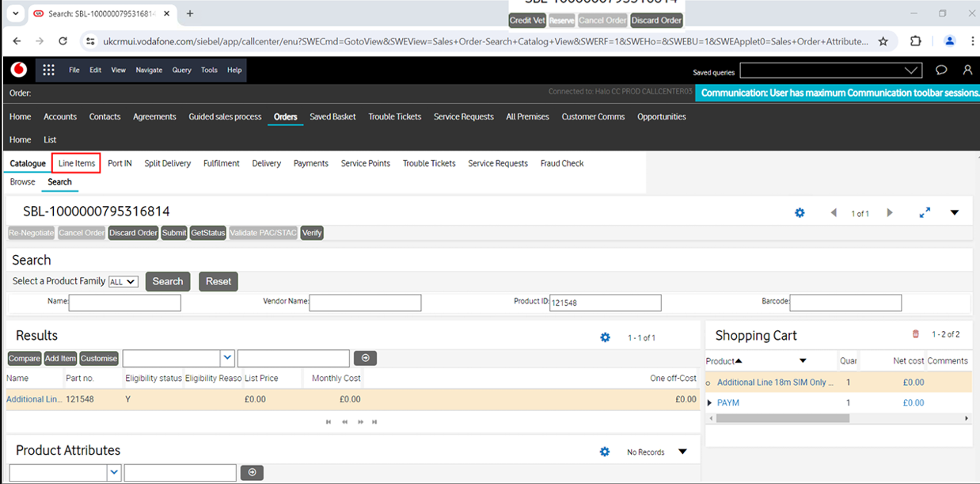Click the Add Item button
The width and height of the screenshot is (980, 484).
[x=60, y=359]
